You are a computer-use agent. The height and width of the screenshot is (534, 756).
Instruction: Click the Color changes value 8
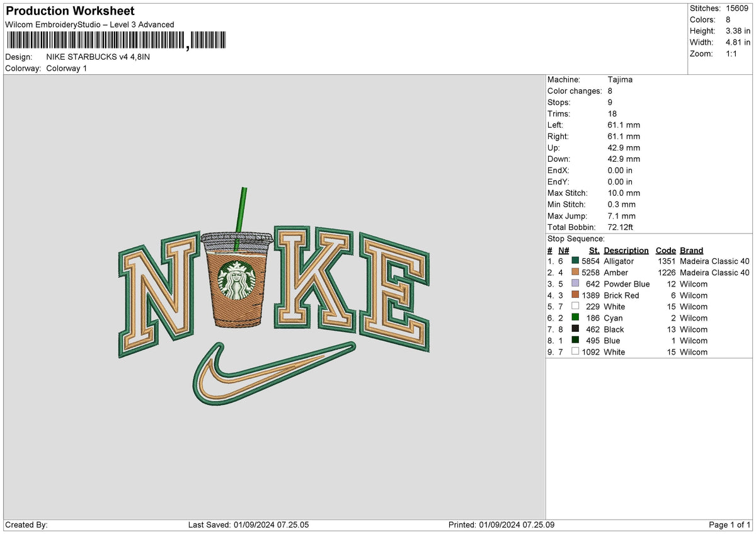(610, 91)
